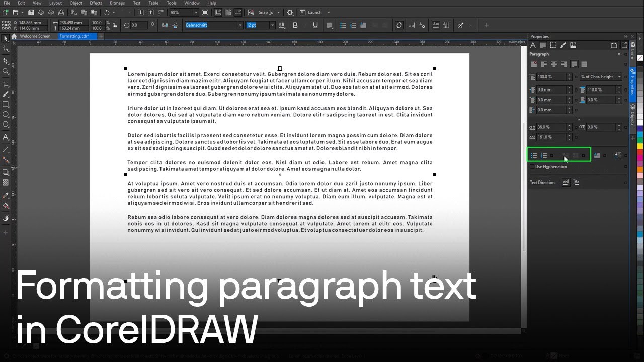Select the Ellipse tool
Image resolution: width=644 pixels, height=362 pixels.
pyautogui.click(x=6, y=114)
